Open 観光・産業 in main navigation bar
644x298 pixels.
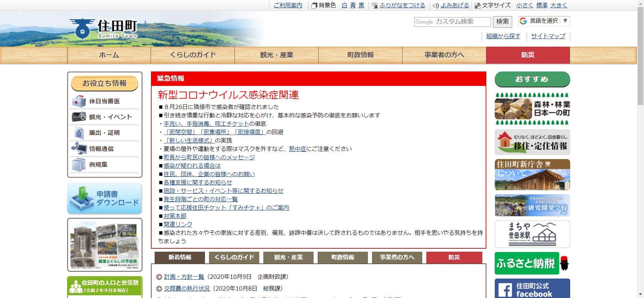pyautogui.click(x=277, y=55)
